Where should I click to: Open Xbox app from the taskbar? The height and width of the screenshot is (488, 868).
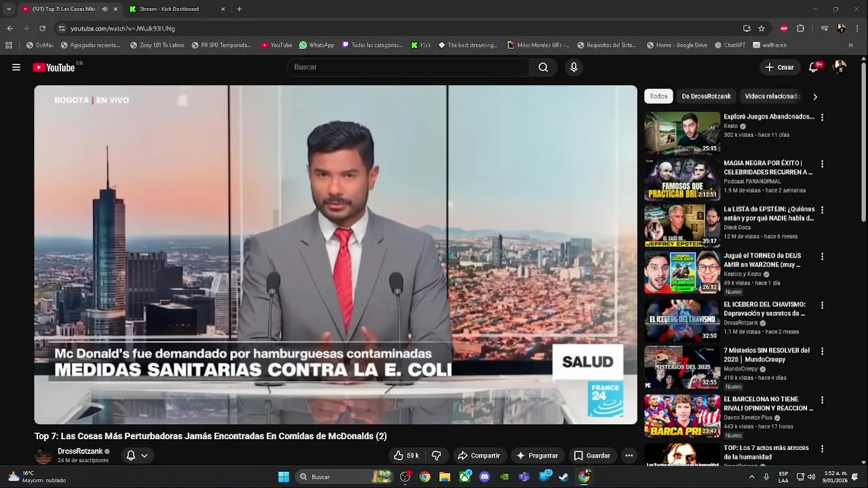pos(465,476)
